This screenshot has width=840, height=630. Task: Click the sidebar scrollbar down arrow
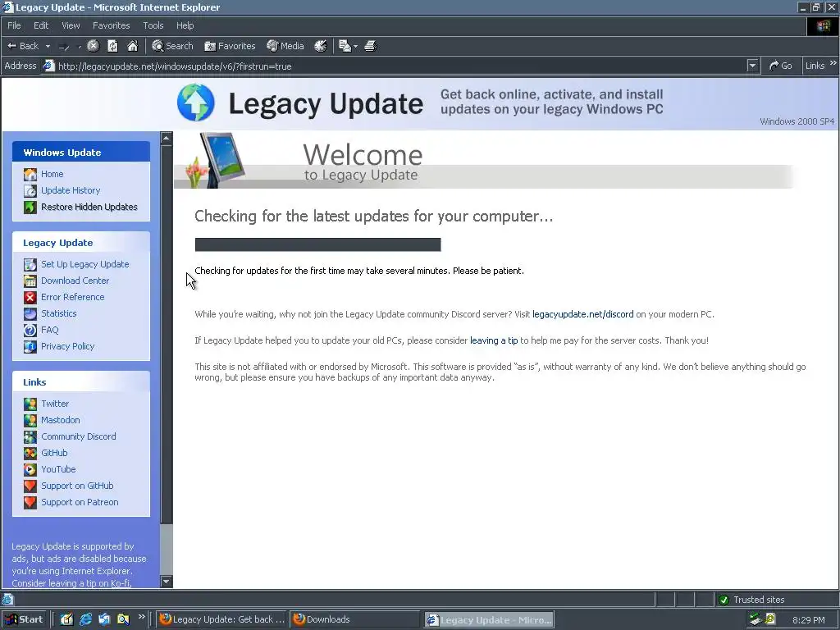pyautogui.click(x=167, y=582)
